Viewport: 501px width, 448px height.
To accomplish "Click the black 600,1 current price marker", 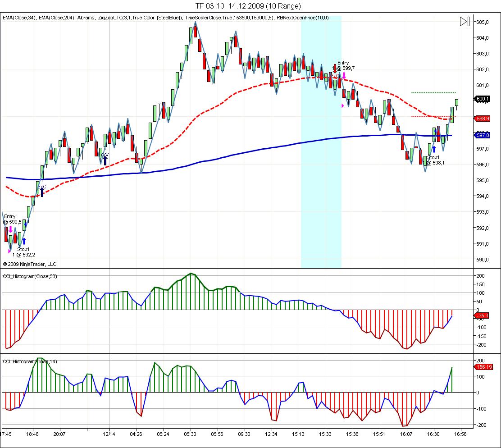I will (482, 99).
